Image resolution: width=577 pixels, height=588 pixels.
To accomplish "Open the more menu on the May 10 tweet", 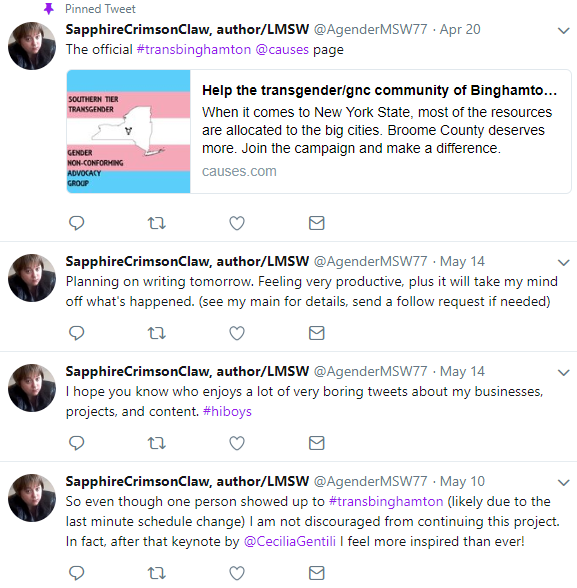I will [x=564, y=482].
